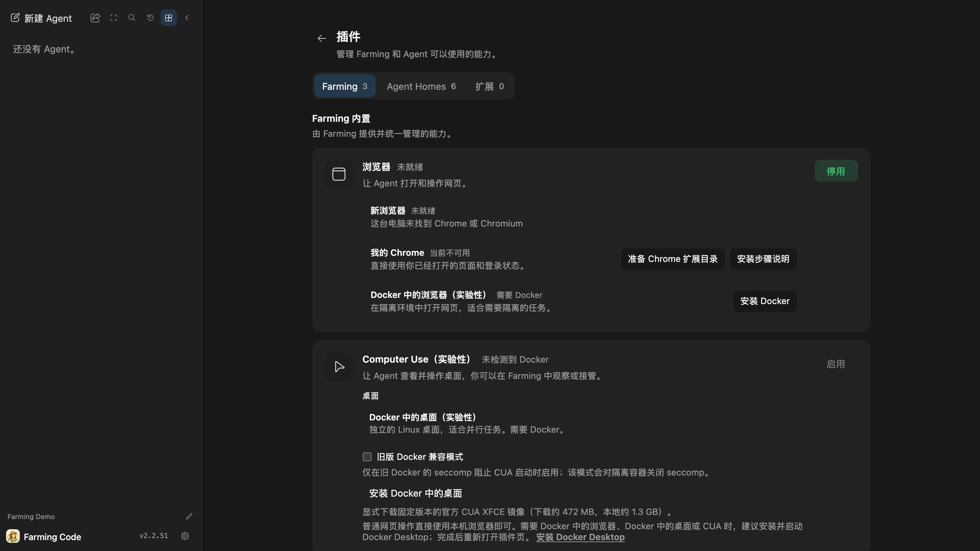Click the v2.2.51 version text

coord(154,536)
